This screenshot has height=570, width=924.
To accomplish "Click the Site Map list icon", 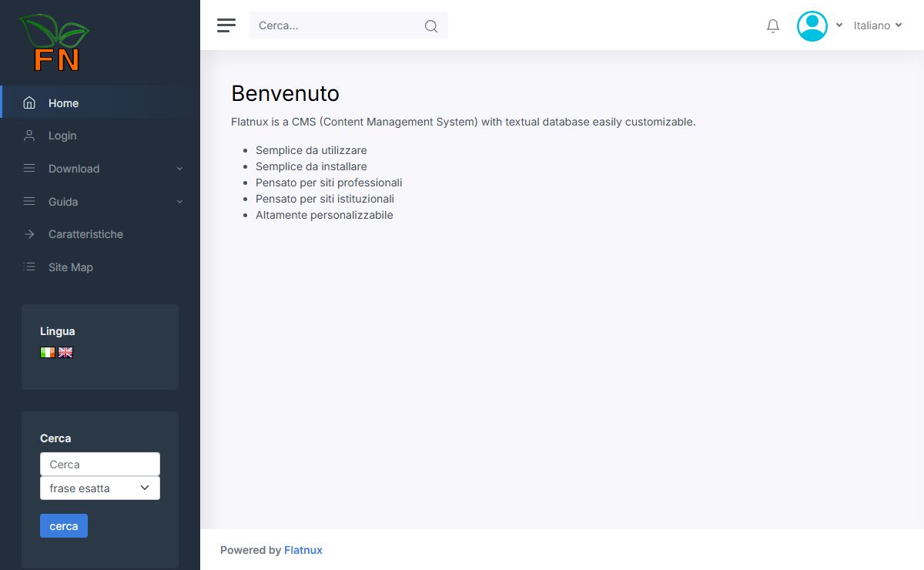I will pos(29,267).
